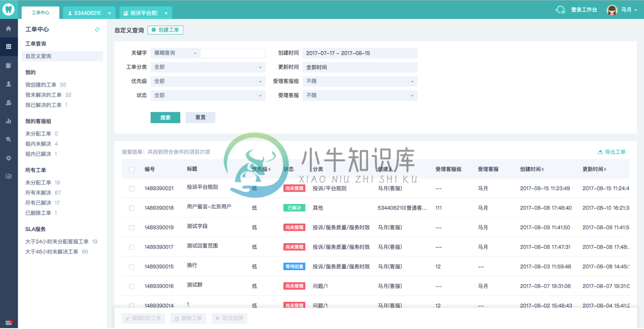Open the 优先级 filter dropdown
644x329 pixels.
point(208,81)
